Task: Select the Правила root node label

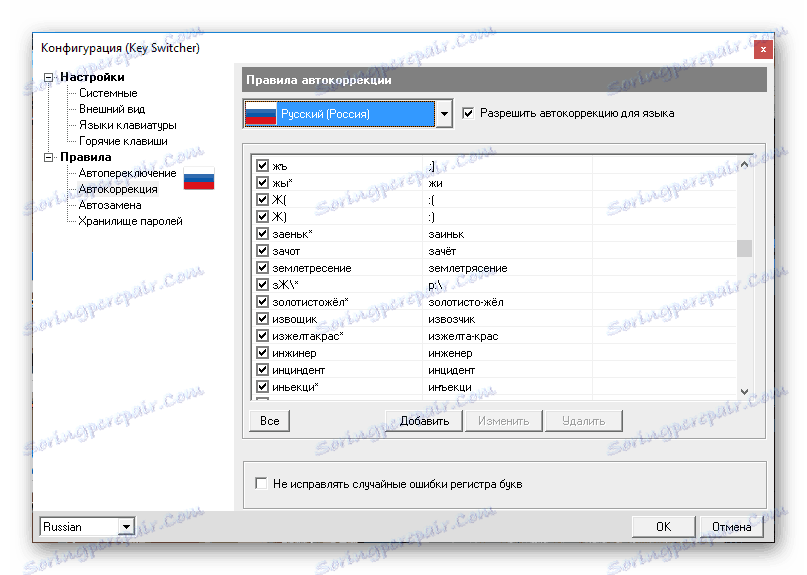Action: (x=85, y=156)
